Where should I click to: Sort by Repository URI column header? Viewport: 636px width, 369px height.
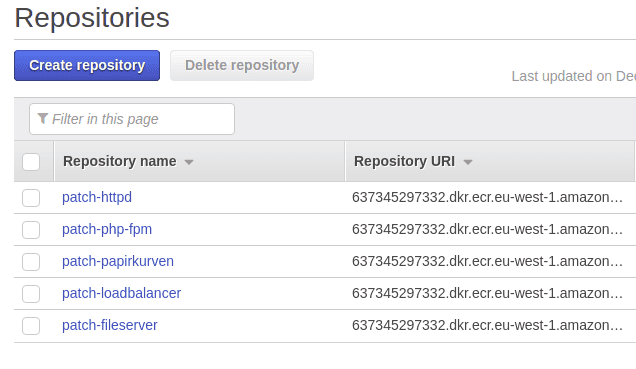click(404, 161)
